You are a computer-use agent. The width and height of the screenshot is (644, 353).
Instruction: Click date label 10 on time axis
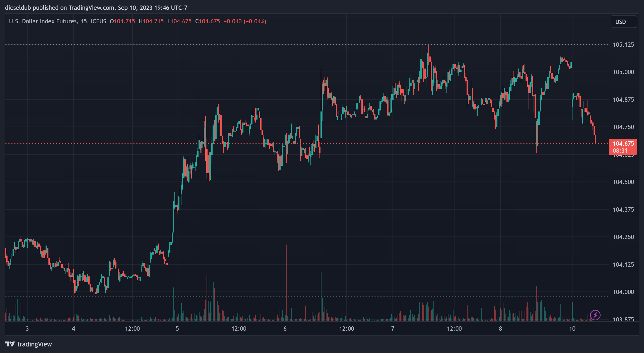pos(572,329)
